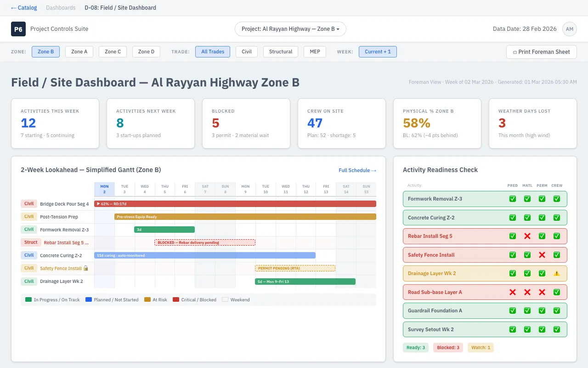Click the PRED red X for Road Sub-base Layer A
Image resolution: width=588 pixels, height=368 pixels.
pyautogui.click(x=513, y=292)
